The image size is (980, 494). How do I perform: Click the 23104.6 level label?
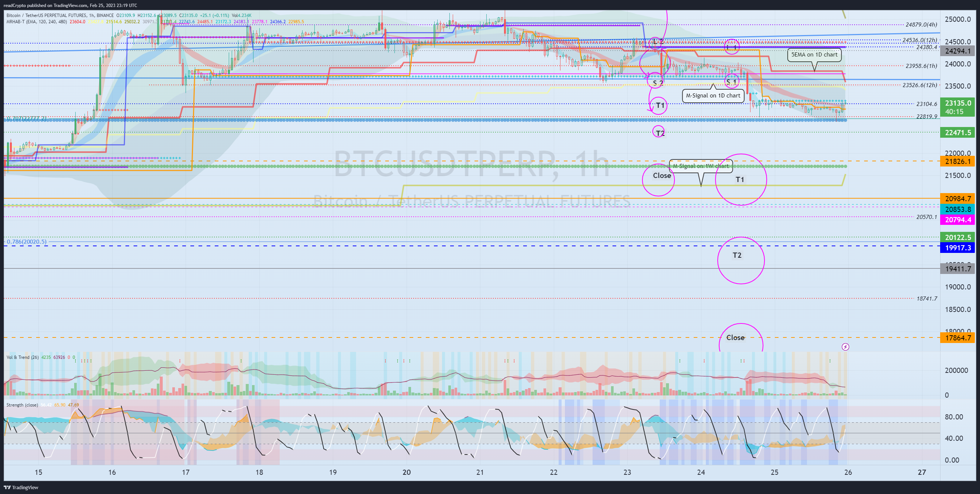click(926, 104)
